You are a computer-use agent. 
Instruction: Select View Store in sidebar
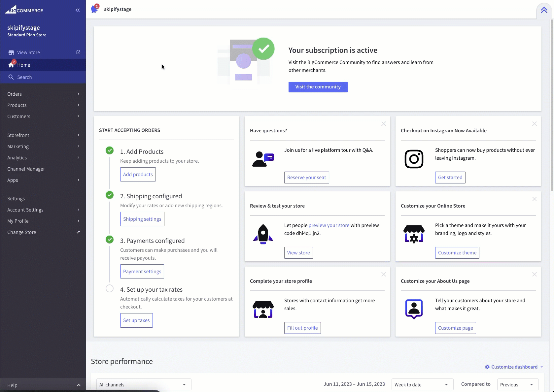point(43,52)
